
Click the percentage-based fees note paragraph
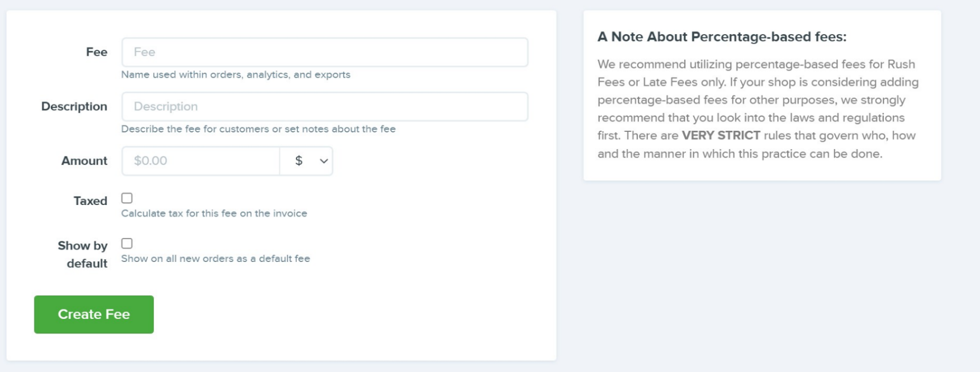(x=758, y=109)
